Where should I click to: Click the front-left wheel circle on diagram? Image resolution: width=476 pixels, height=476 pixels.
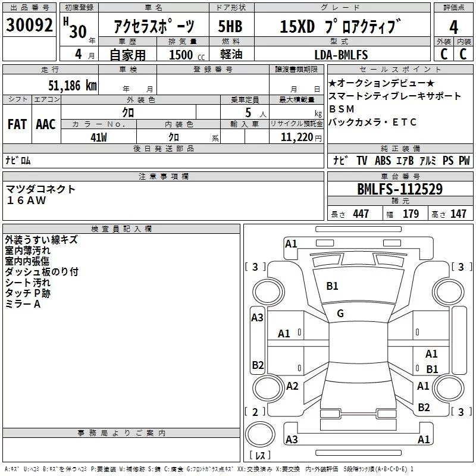268,293
